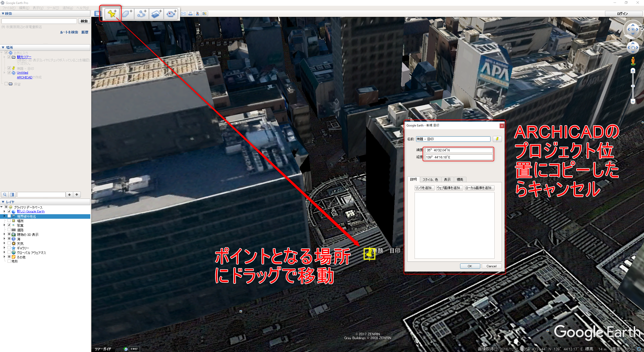Open the ファイル(F) menu

click(x=9, y=8)
